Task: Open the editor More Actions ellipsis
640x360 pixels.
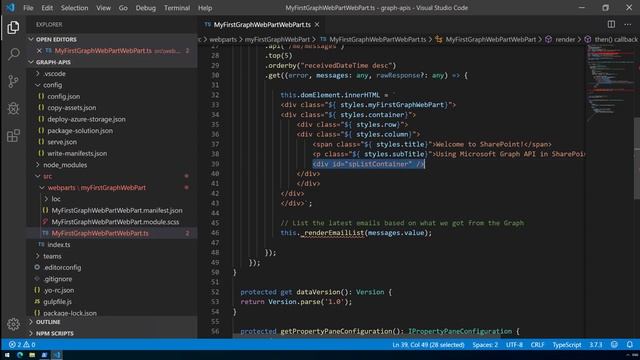Action: 628,24
